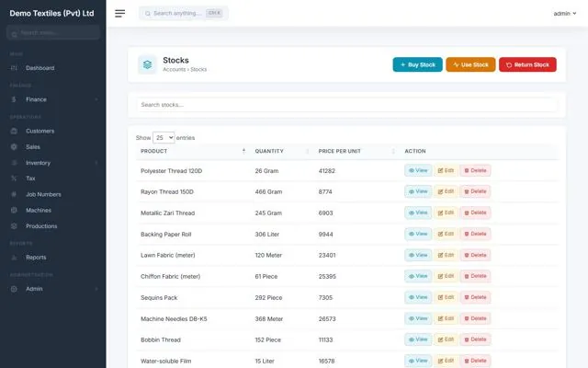Viewport: 588px width, 368px height.
Task: Click the Inventory sidebar icon
Action: (x=14, y=163)
